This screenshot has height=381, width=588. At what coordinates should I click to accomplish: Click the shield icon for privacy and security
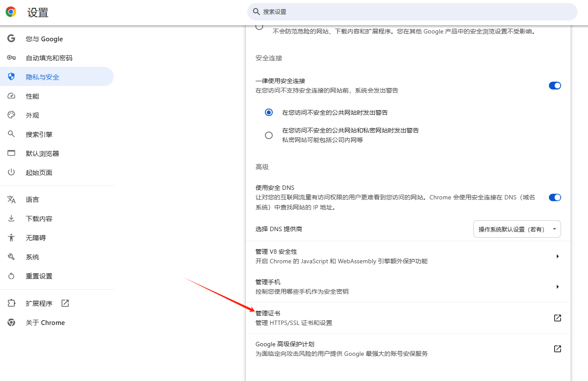click(x=11, y=77)
